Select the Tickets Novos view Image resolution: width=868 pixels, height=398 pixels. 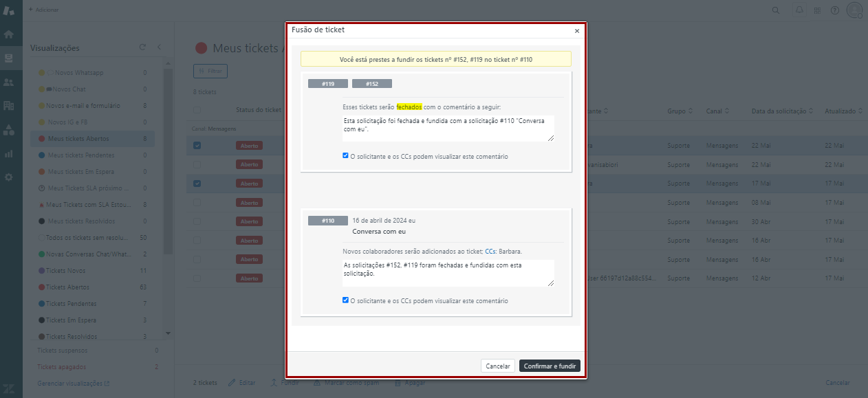[x=67, y=271]
